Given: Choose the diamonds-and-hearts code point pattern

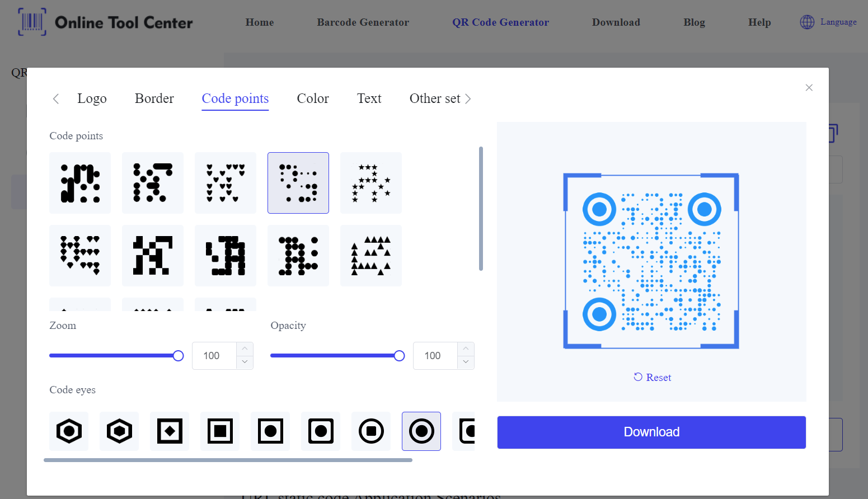Looking at the screenshot, I should point(80,256).
